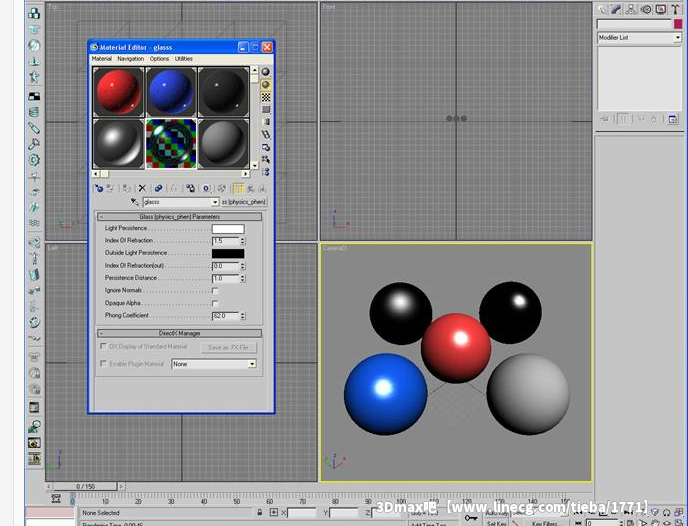Adjust Index Of Refraction spinner arrows
The image size is (688, 526).
[243, 241]
